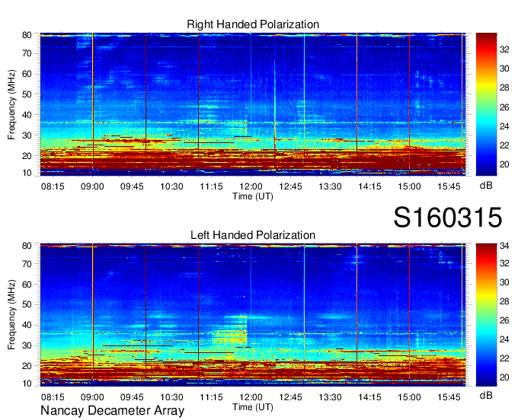Image resolution: width=518 pixels, height=420 pixels.
Task: Click 12:00 tick on lower time axis
Action: 251,397
